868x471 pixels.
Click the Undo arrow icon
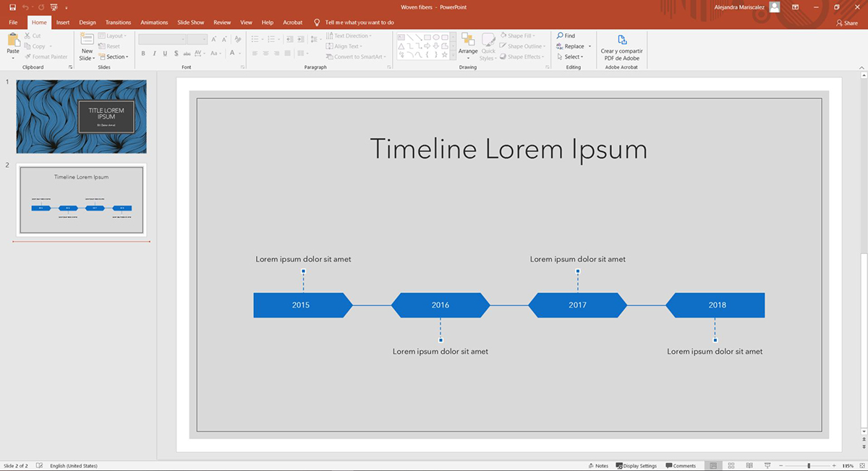click(25, 7)
